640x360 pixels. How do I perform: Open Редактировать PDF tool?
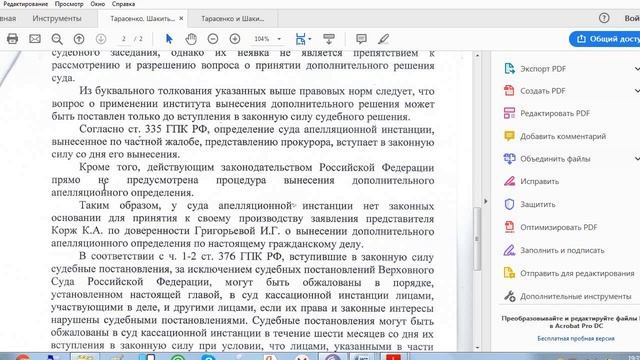coord(547,113)
